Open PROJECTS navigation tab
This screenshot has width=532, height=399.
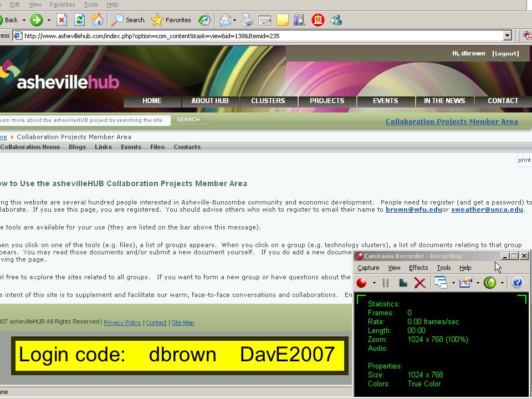(327, 101)
